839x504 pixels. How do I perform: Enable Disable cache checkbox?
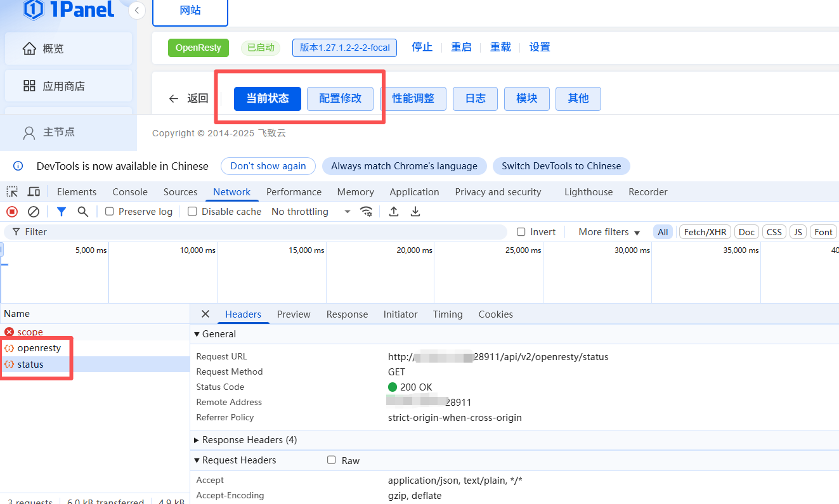pyautogui.click(x=192, y=212)
